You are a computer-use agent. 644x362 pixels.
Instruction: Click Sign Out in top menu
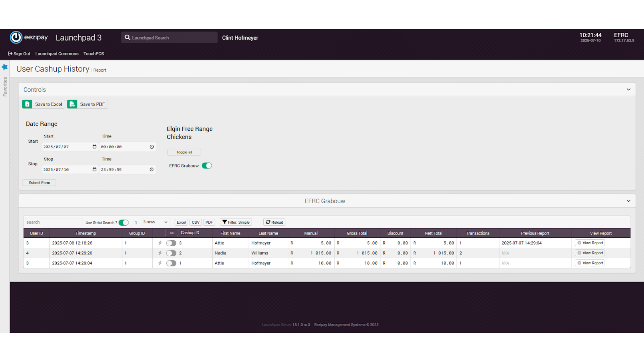pyautogui.click(x=19, y=54)
